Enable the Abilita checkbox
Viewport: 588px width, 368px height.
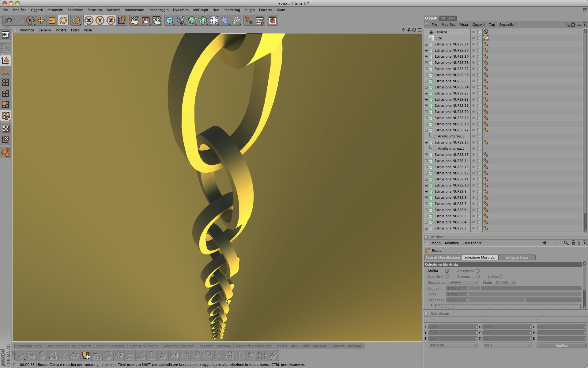point(447,271)
